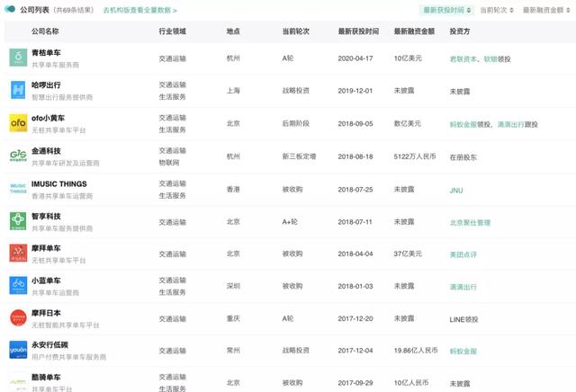Image resolution: width=576 pixels, height=392 pixels.
Task: Open investor link 美团点评
Action: click(x=463, y=254)
